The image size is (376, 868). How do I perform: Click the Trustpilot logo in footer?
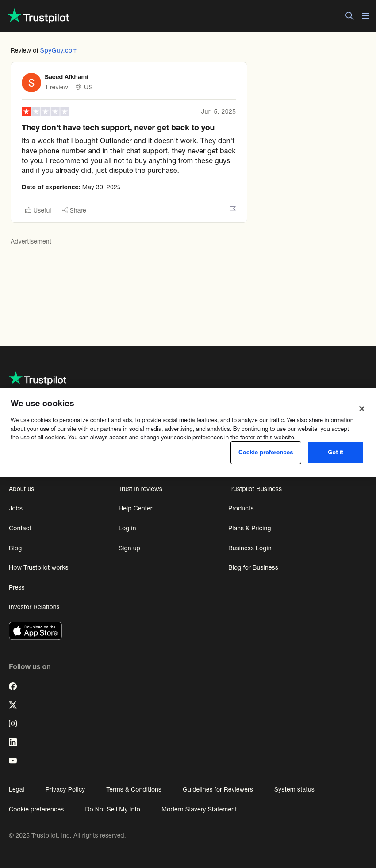pos(38,379)
